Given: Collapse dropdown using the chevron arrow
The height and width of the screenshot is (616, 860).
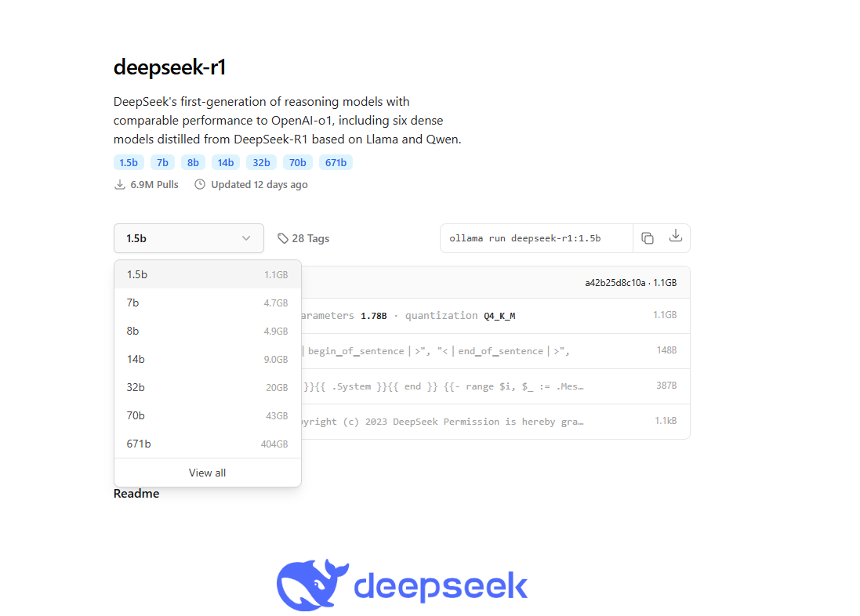Looking at the screenshot, I should (246, 238).
